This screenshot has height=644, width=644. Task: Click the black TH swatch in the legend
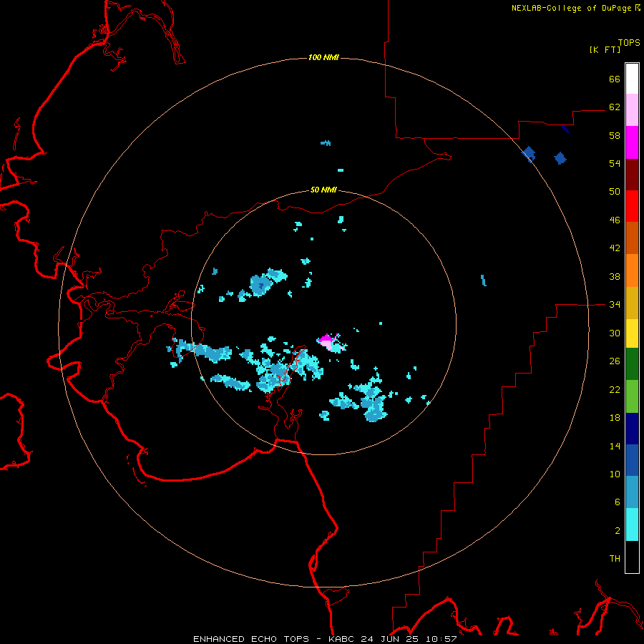(632, 557)
